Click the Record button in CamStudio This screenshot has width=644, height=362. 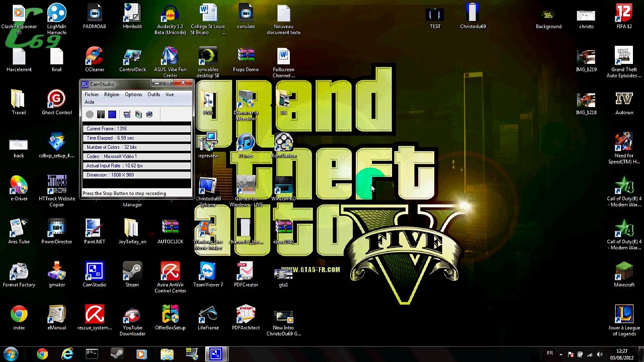[90, 115]
